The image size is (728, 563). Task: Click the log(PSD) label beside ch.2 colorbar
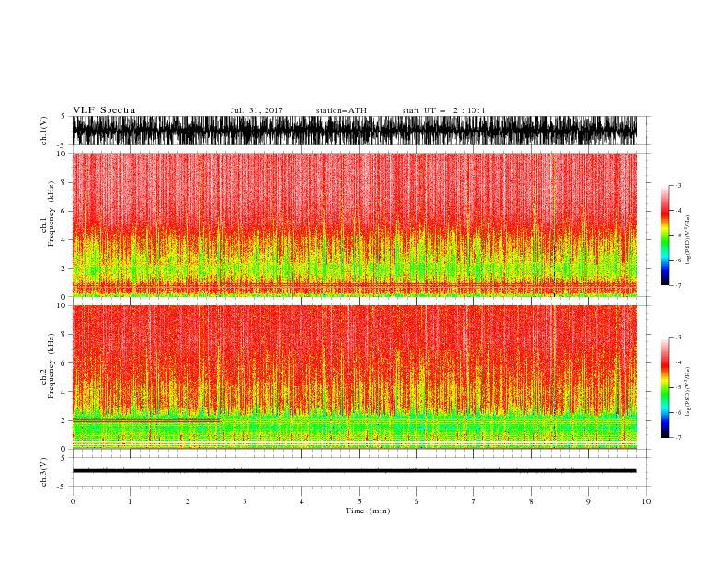pyautogui.click(x=688, y=391)
